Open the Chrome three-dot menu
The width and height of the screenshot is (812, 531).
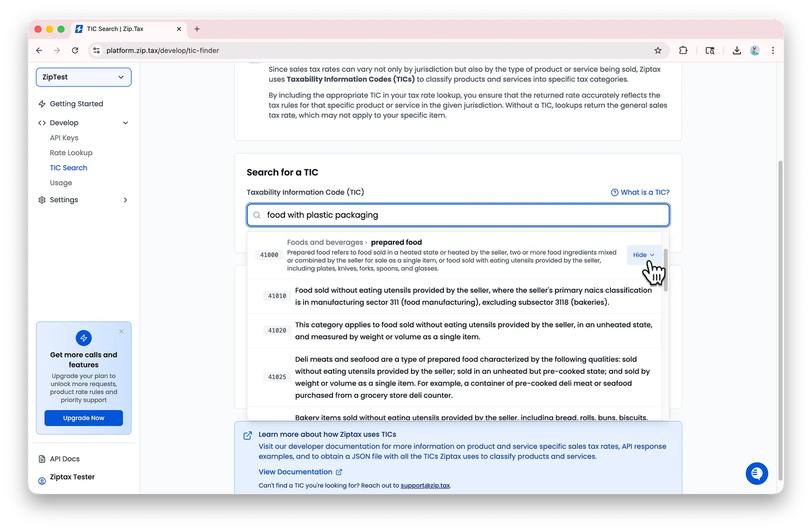(773, 50)
